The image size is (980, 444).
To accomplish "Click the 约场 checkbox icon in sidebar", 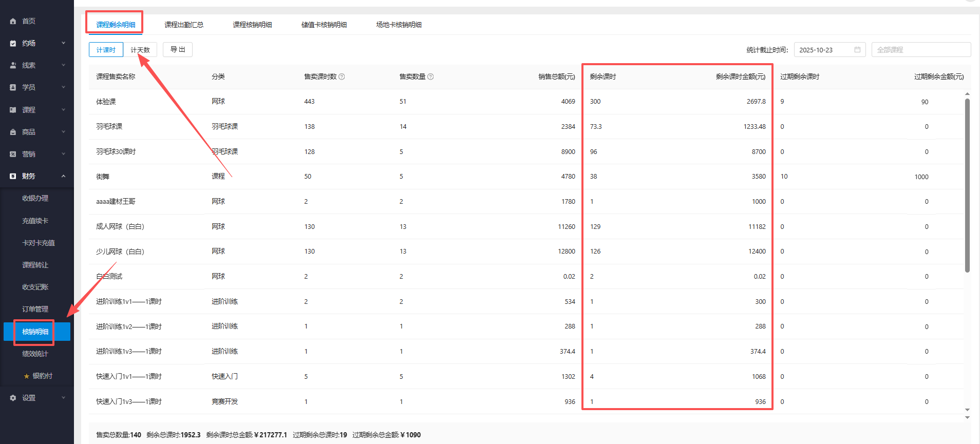I will pos(13,43).
